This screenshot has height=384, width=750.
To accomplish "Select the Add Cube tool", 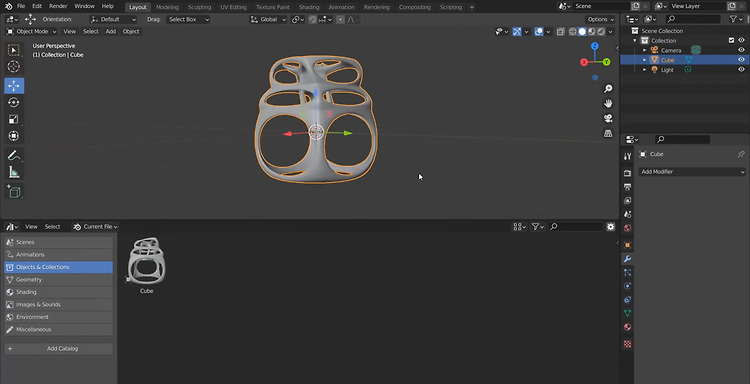I will pos(14,192).
